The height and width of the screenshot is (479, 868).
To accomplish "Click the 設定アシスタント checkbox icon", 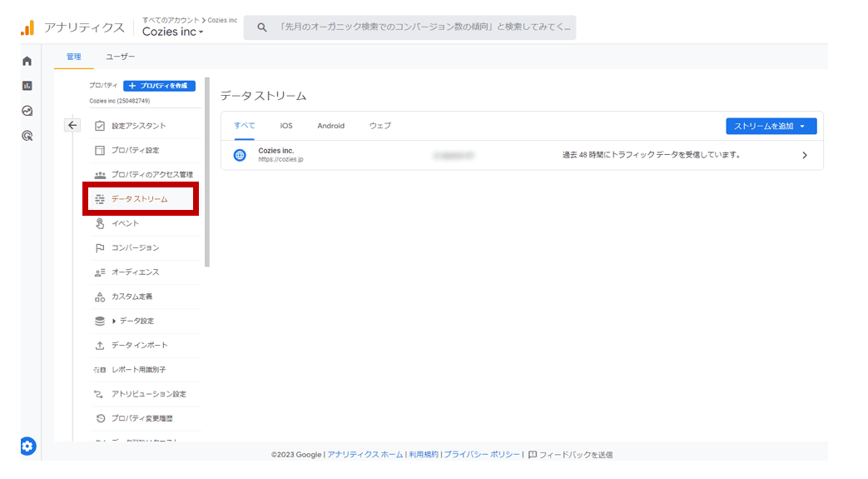I will 100,126.
